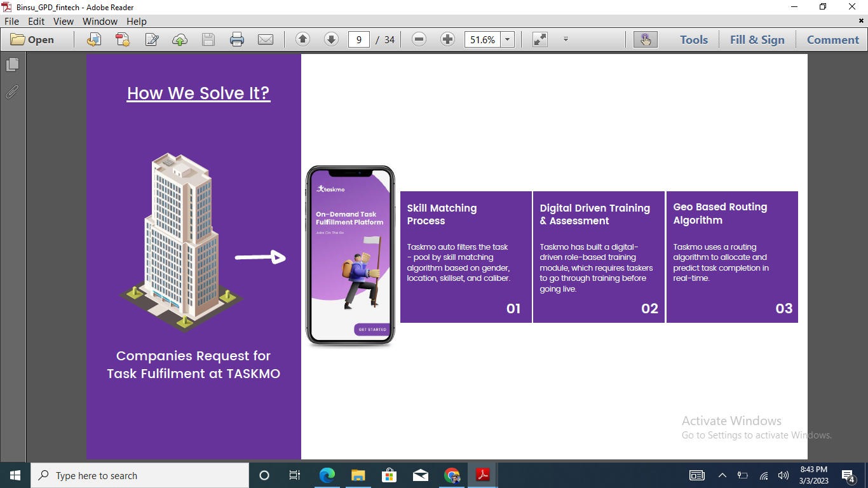
Task: Click the Open file button
Action: [32, 39]
